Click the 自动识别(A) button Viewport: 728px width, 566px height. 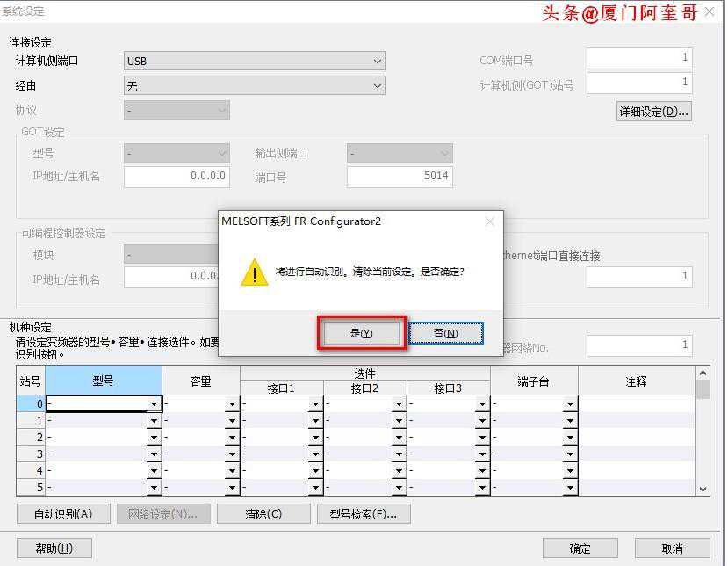(62, 514)
